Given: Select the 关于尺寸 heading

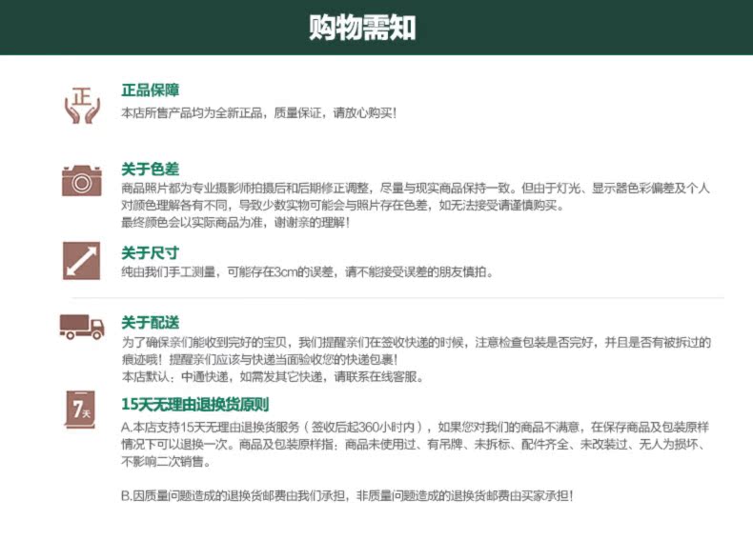Looking at the screenshot, I should click(151, 253).
